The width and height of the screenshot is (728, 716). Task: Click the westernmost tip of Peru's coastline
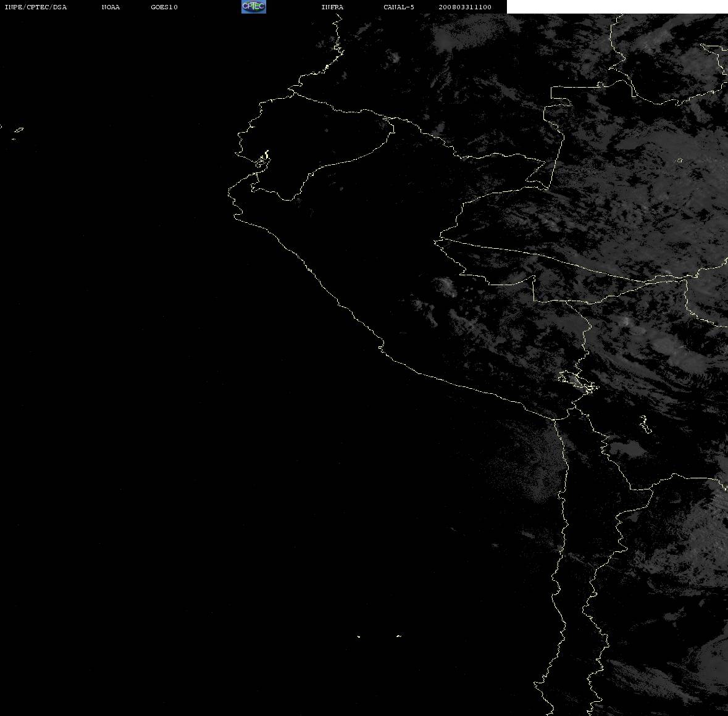tap(229, 191)
